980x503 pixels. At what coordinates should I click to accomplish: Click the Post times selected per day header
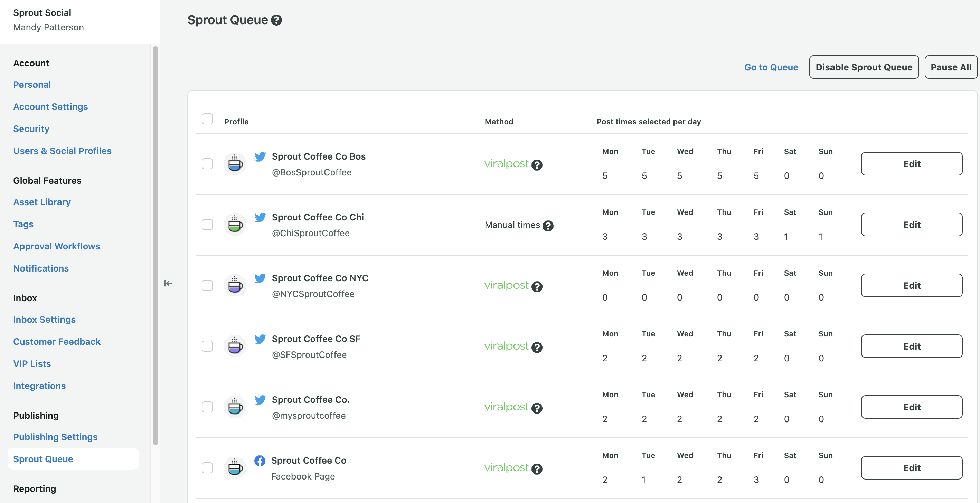click(x=649, y=122)
